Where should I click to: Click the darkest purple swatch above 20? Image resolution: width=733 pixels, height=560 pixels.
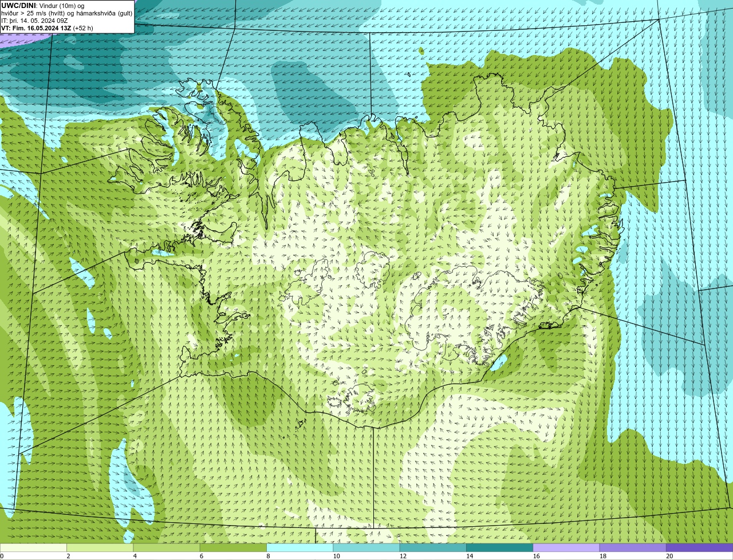699,547
